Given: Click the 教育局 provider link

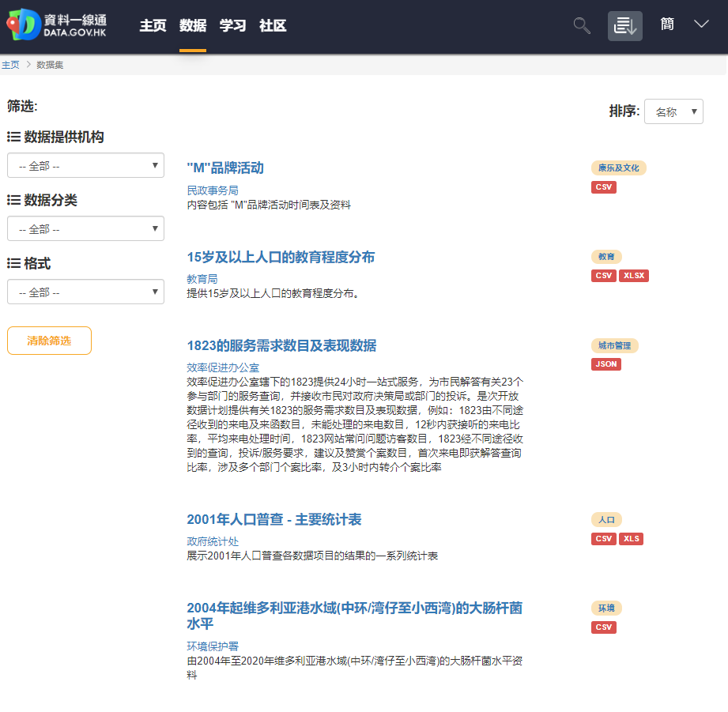Looking at the screenshot, I should [x=202, y=279].
